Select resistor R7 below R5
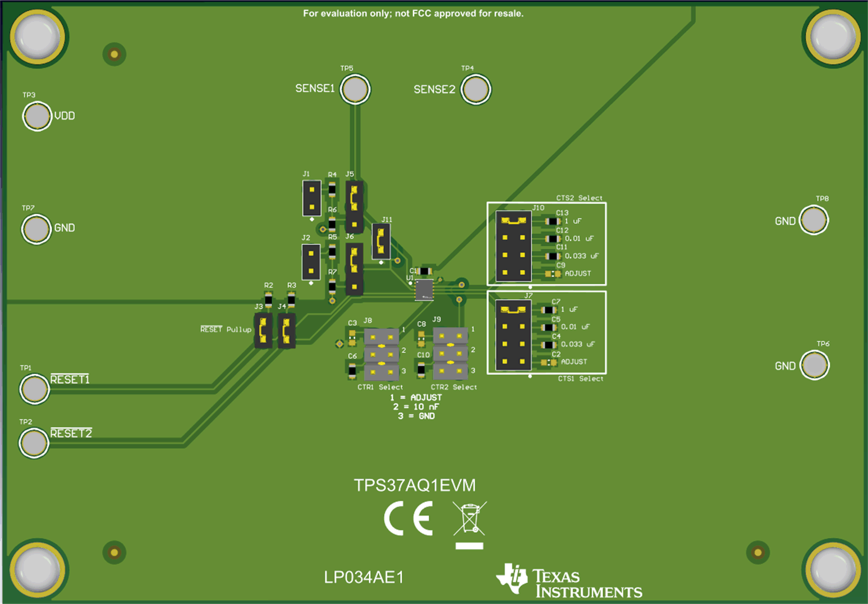 pyautogui.click(x=332, y=287)
